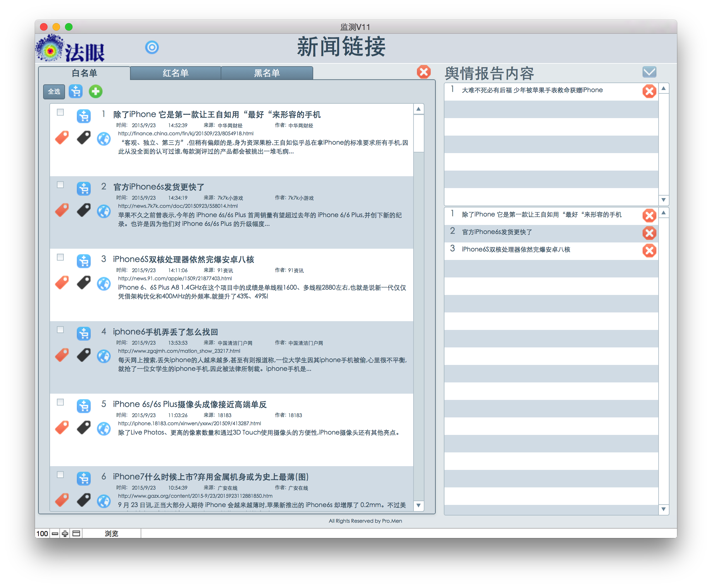This screenshot has height=588, width=712.
Task: Check the box for article 4
Action: [60, 330]
